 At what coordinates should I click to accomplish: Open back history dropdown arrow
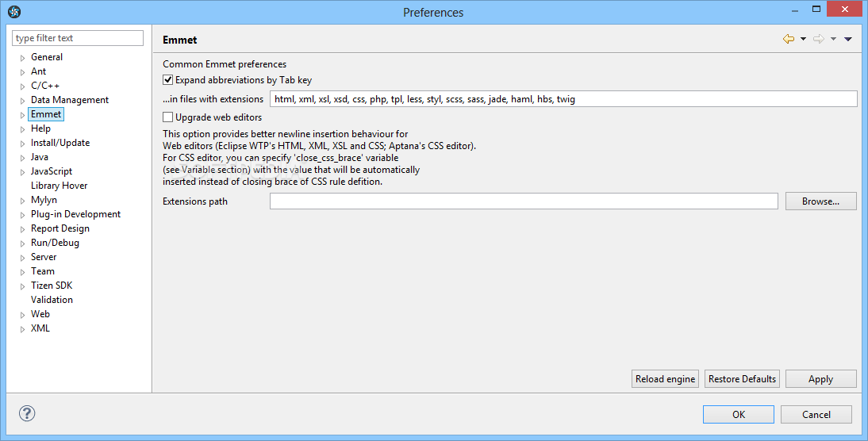pos(803,40)
